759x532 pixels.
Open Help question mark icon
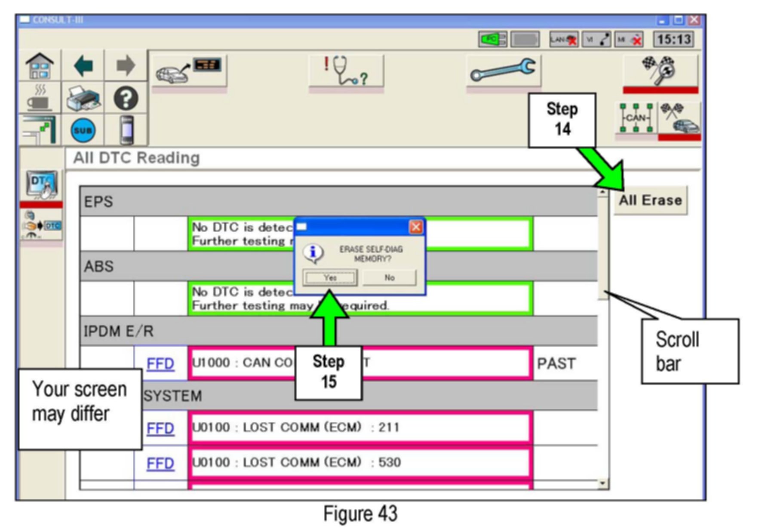click(x=126, y=98)
